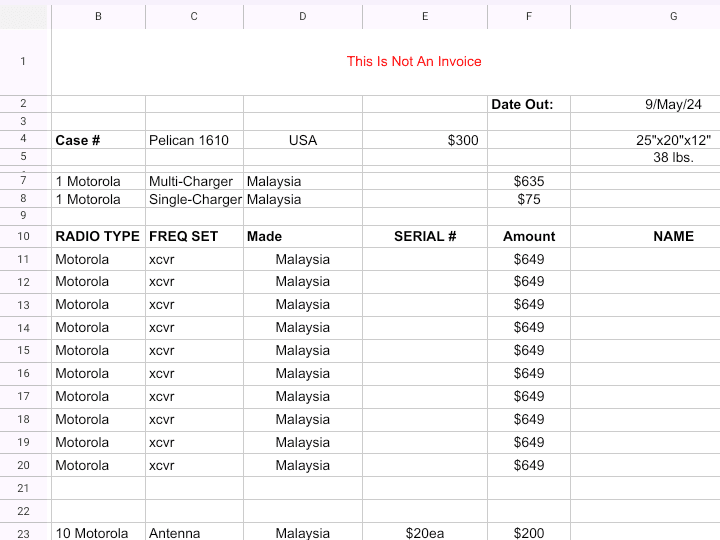
Task: Select column B header
Action: point(98,17)
